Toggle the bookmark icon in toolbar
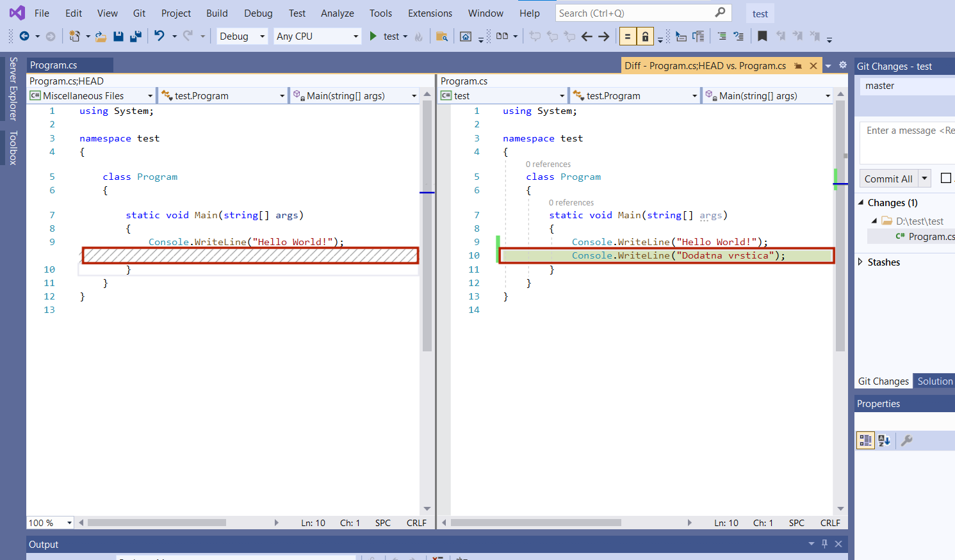955x560 pixels. (762, 36)
